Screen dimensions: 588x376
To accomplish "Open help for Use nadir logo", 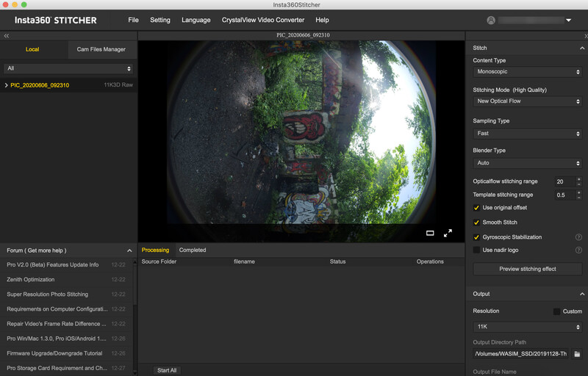I will point(578,250).
